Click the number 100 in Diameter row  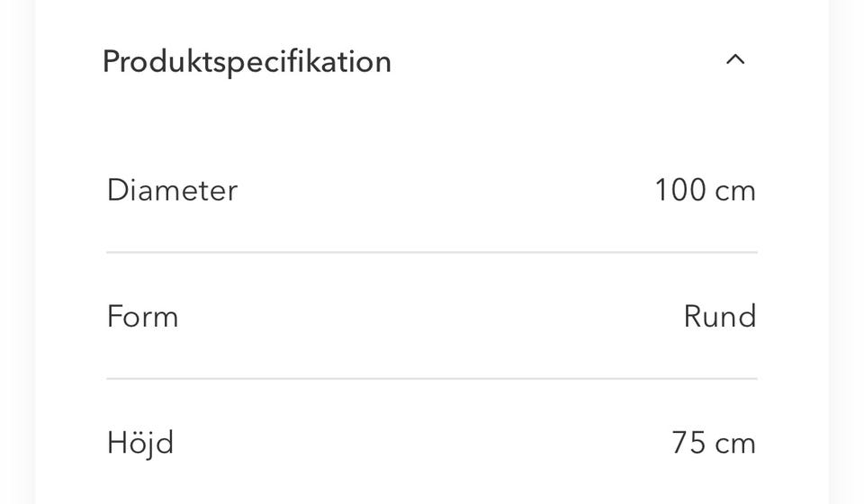tap(679, 191)
